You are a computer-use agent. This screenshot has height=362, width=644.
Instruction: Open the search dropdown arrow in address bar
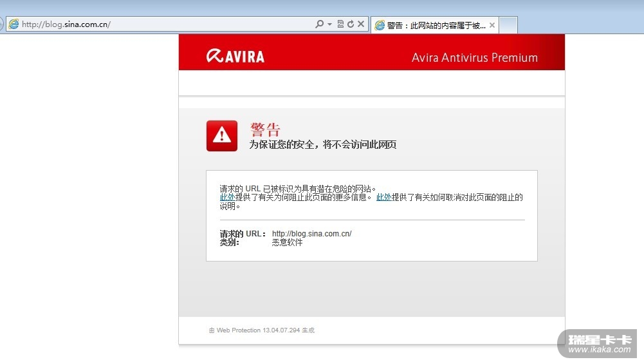click(x=329, y=24)
